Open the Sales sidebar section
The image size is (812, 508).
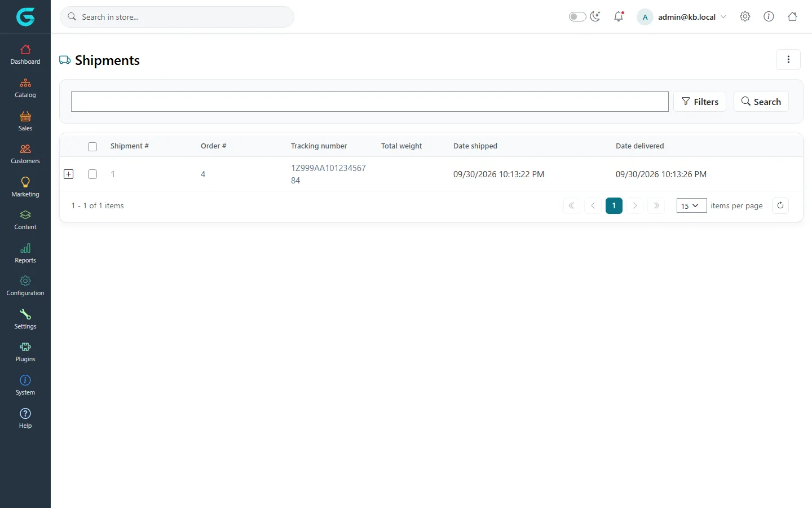coord(25,121)
